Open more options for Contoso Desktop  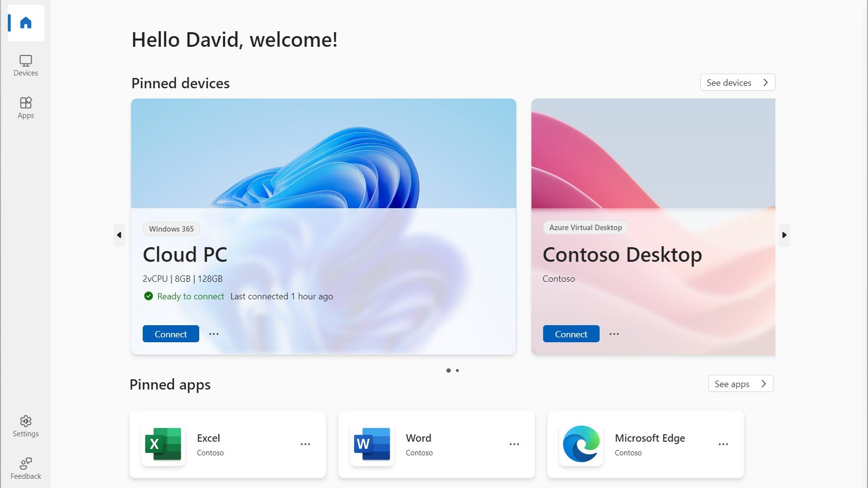click(x=614, y=334)
